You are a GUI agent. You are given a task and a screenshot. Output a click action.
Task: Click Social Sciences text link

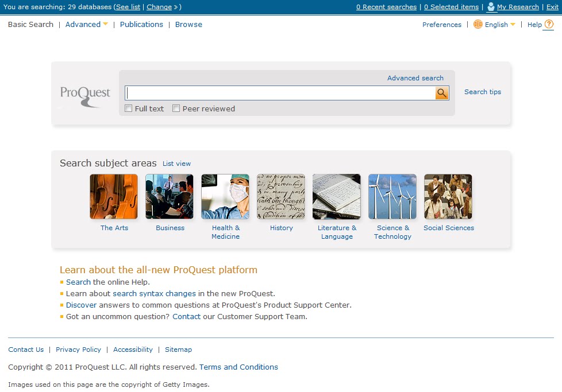tap(449, 228)
